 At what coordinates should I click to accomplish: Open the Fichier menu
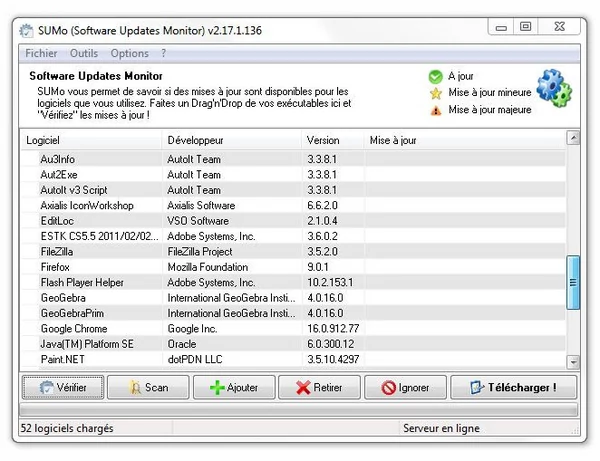click(x=41, y=53)
